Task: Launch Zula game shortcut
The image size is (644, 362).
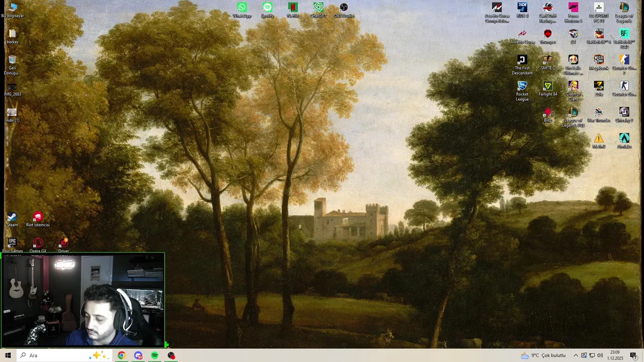Action: click(x=598, y=89)
